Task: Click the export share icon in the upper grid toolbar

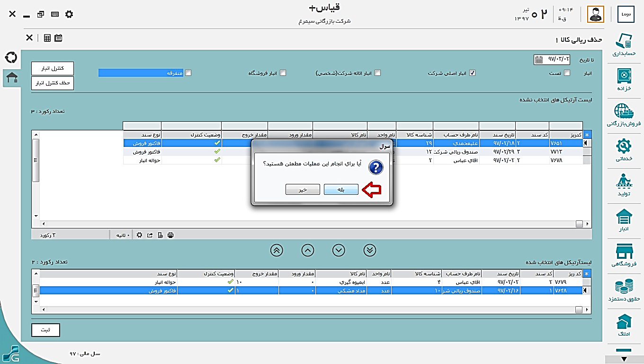Action: 150,235
